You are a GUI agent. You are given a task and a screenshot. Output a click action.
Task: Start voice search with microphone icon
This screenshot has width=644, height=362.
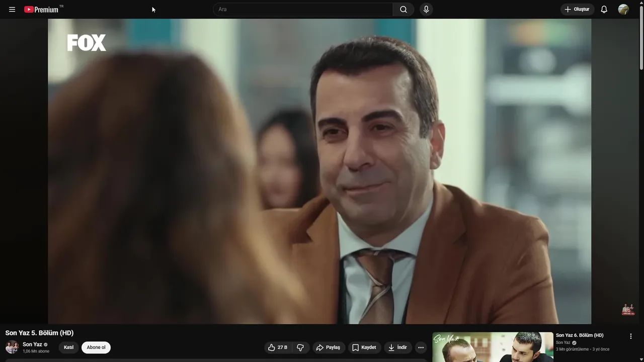pyautogui.click(x=426, y=10)
